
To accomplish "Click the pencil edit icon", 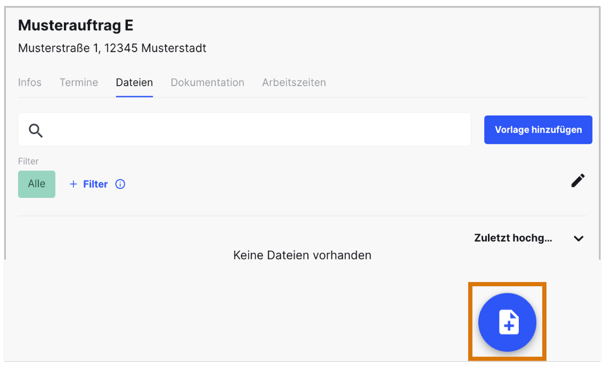I will (x=578, y=181).
